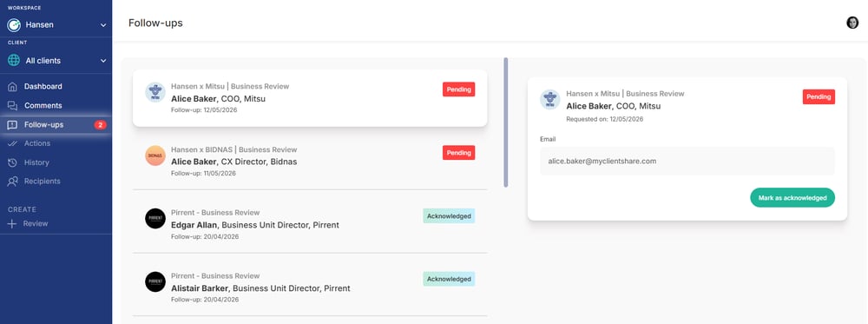Click Alice Baker name in detail panel
The height and width of the screenshot is (324, 868).
pyautogui.click(x=590, y=106)
